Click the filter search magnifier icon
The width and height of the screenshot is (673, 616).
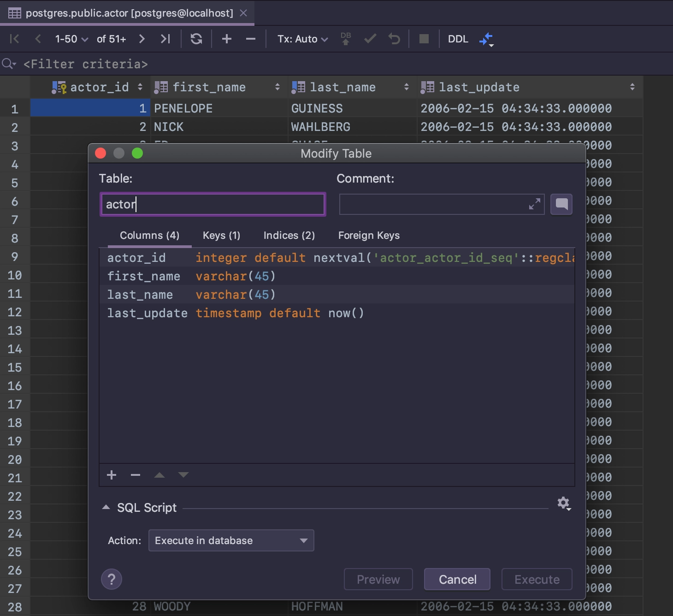point(9,64)
